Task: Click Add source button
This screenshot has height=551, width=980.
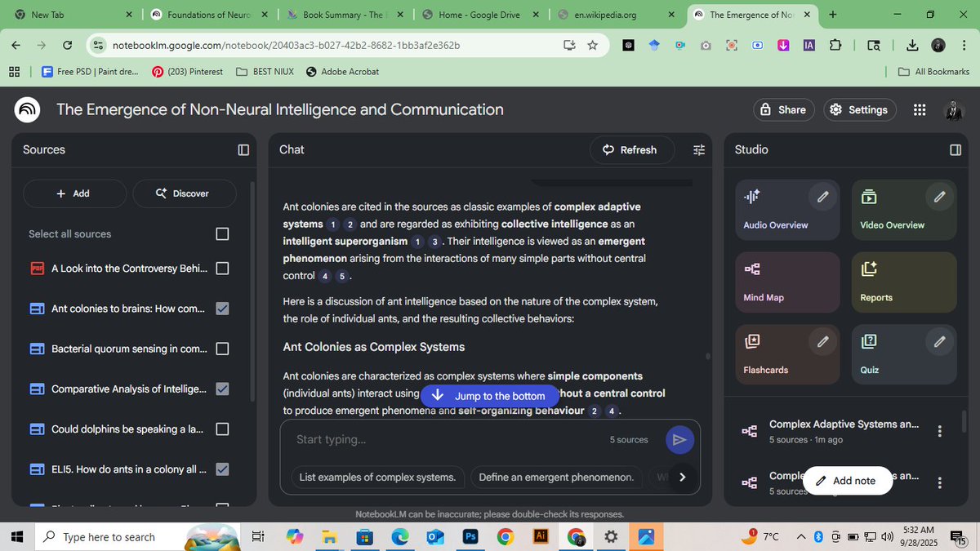Action: [x=74, y=193]
